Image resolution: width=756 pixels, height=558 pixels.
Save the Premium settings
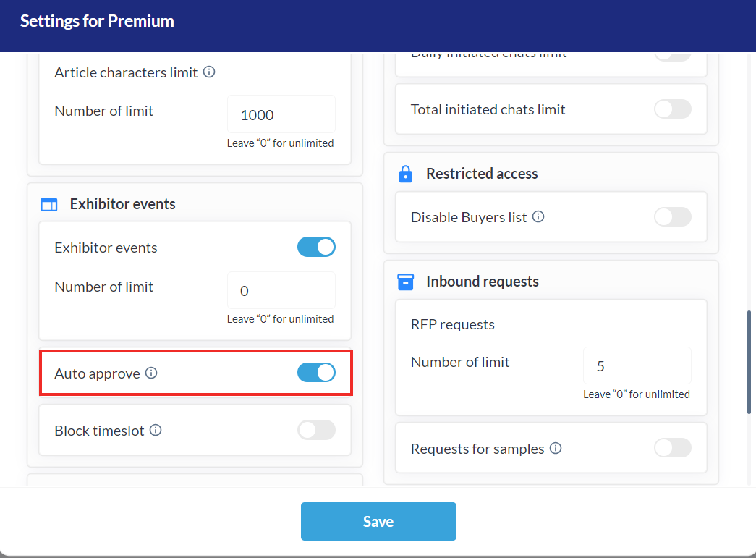click(378, 521)
